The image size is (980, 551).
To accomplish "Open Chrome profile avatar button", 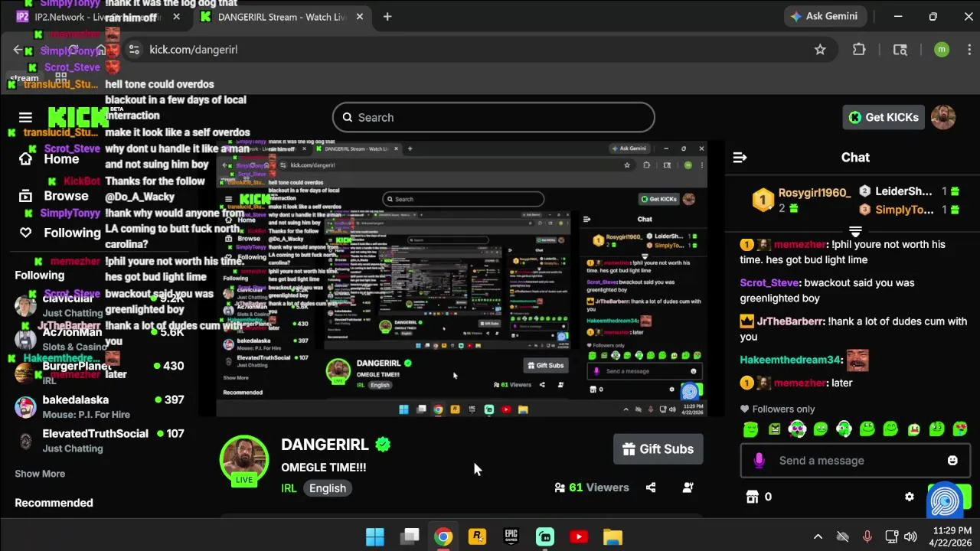I will pos(942,50).
